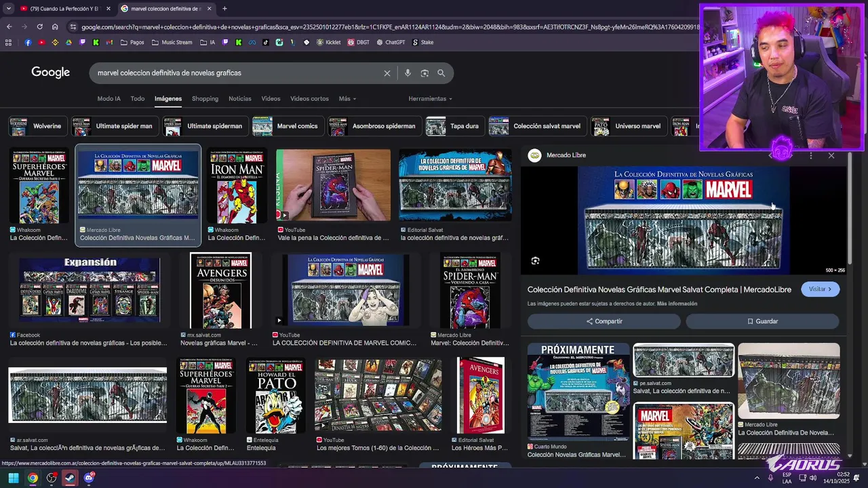Open a new browser tab
Screen dimensions: 868x488
(x=224, y=9)
